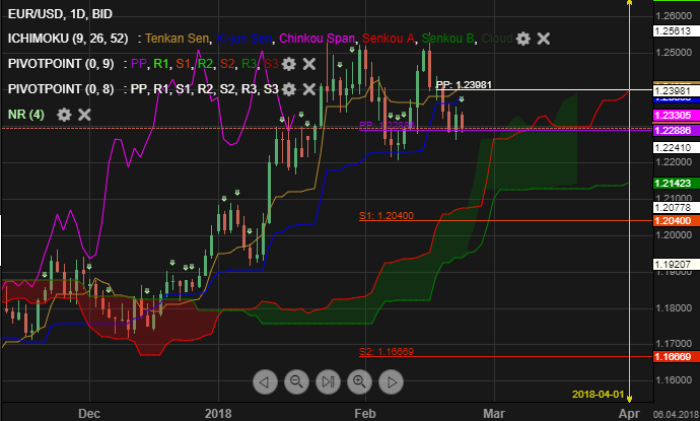The height and width of the screenshot is (421, 700).
Task: Click the 1.22886 purple price tag
Action: coord(675,130)
